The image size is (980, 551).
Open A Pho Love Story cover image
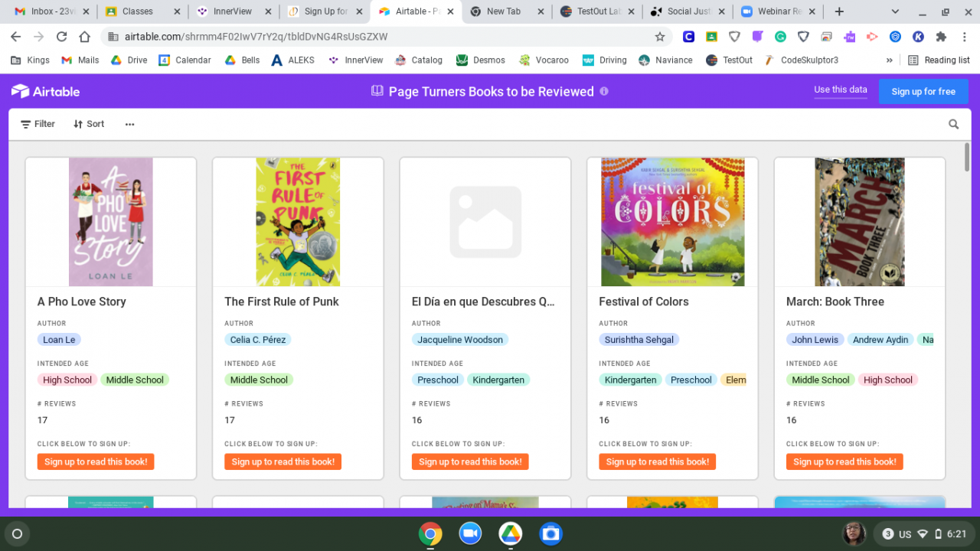[x=111, y=222]
